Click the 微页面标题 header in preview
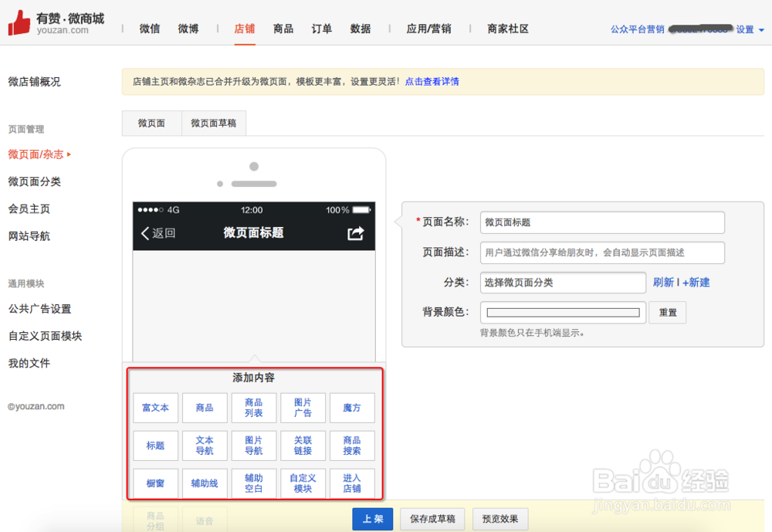 (x=253, y=232)
